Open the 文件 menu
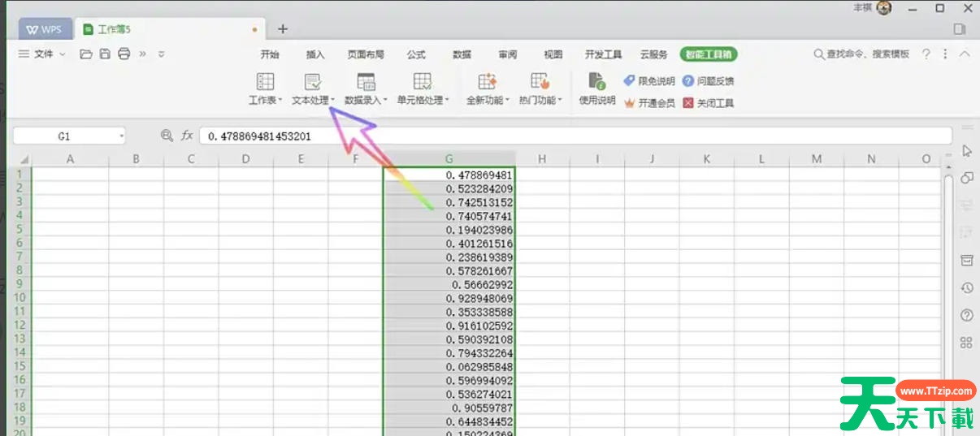 (x=41, y=54)
